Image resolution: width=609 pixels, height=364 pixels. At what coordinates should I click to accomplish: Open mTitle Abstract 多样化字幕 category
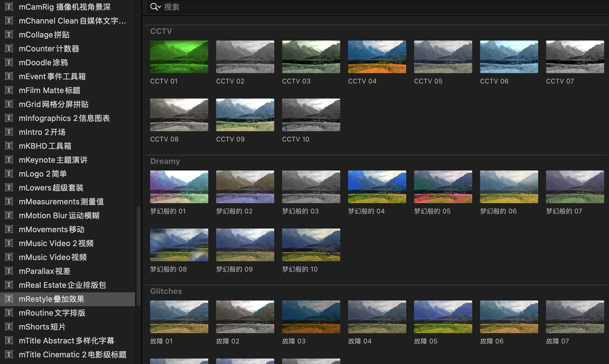(x=67, y=340)
